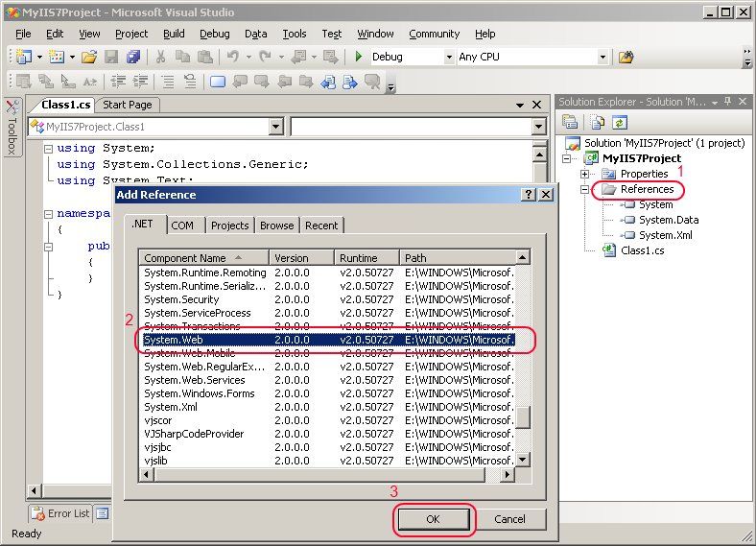This screenshot has width=756, height=546.
Task: Start debugging with the green play icon
Action: [358, 57]
